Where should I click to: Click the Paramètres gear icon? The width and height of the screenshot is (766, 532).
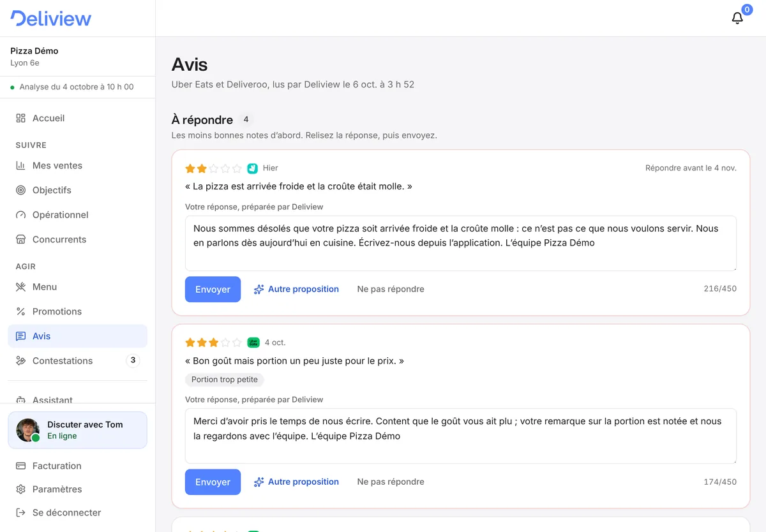coord(21,489)
